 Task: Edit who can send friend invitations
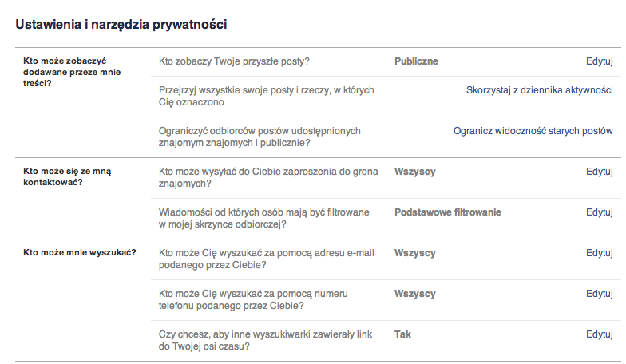599,172
